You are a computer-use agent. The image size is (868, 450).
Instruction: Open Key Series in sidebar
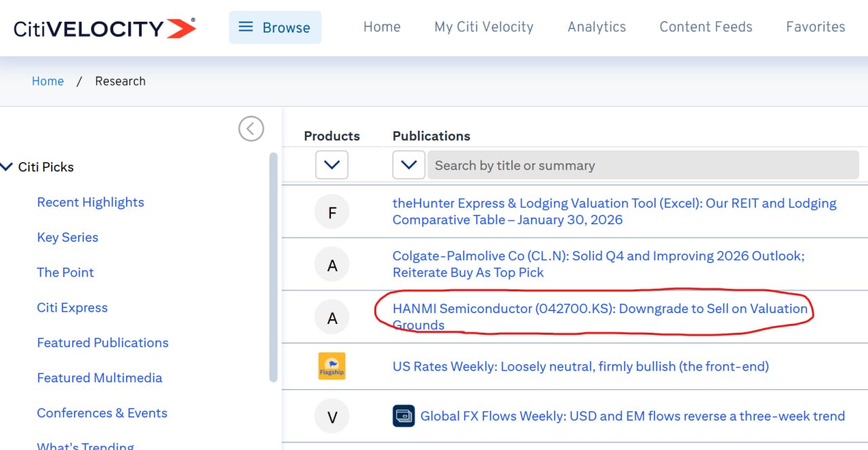point(67,237)
